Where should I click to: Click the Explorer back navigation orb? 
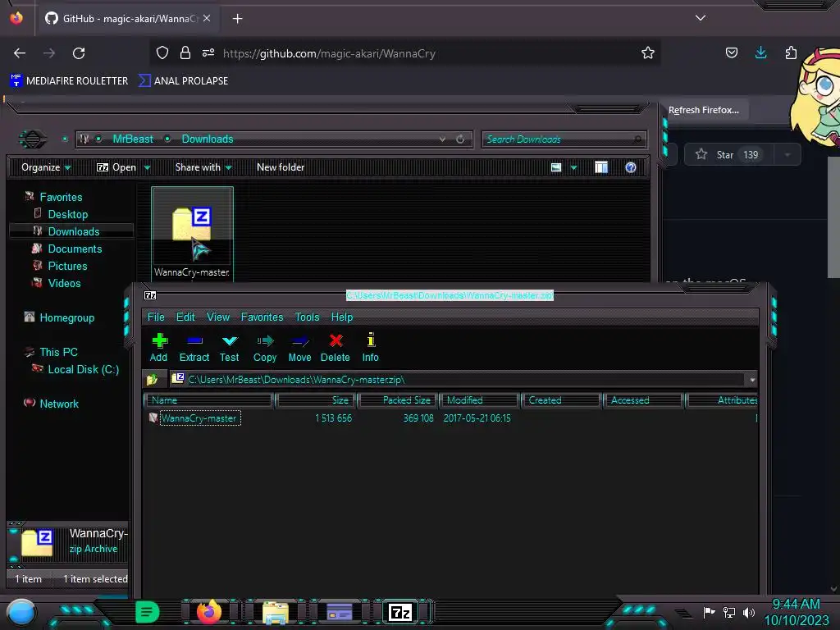coord(33,139)
